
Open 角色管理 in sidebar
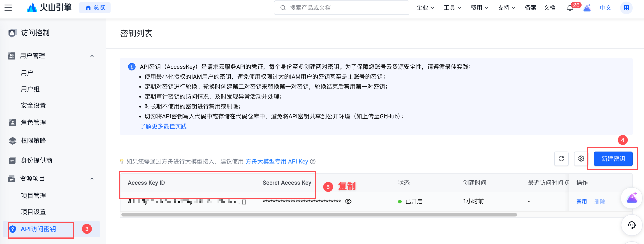coord(33,122)
